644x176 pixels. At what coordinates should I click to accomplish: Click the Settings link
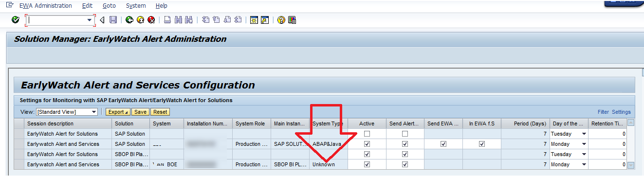[621, 112]
